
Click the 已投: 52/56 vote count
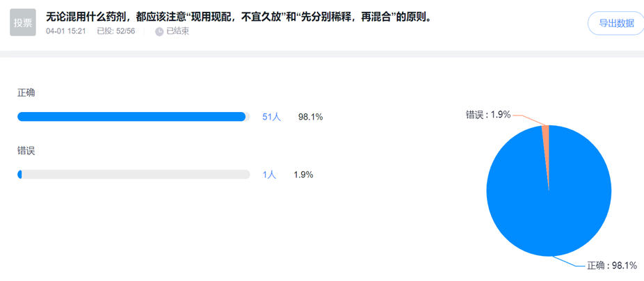click(x=116, y=31)
